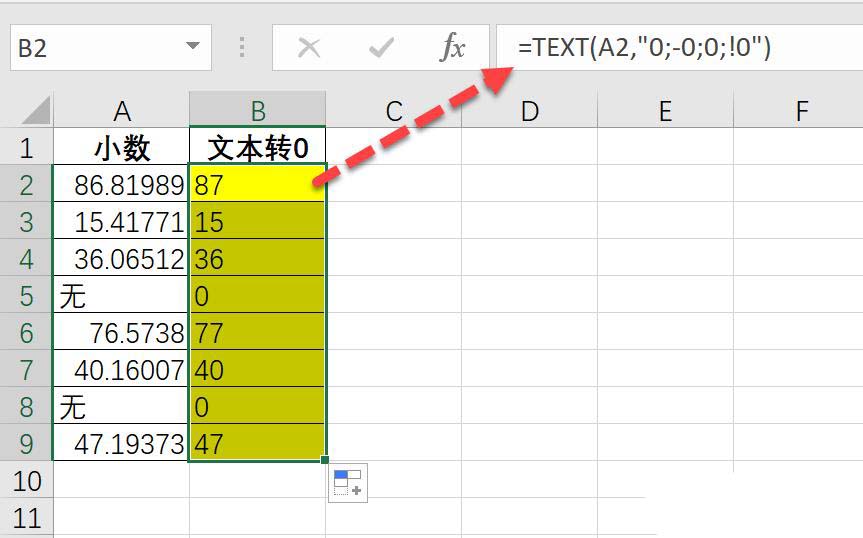This screenshot has height=538, width=863.
Task: Select column B header
Action: pyautogui.click(x=257, y=110)
